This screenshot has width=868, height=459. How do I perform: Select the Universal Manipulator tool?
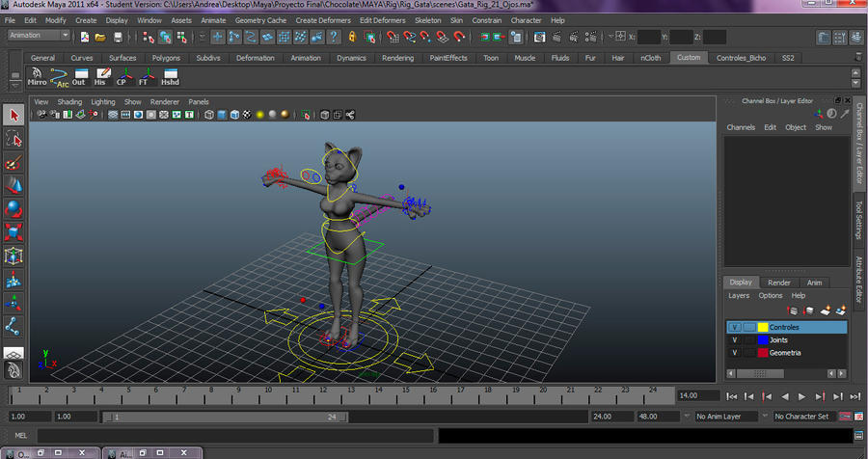[14, 256]
